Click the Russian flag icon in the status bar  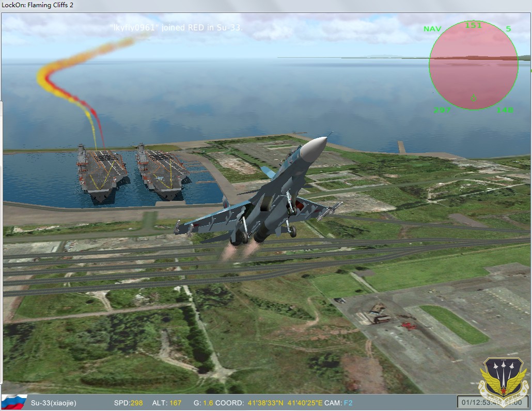pos(14,402)
